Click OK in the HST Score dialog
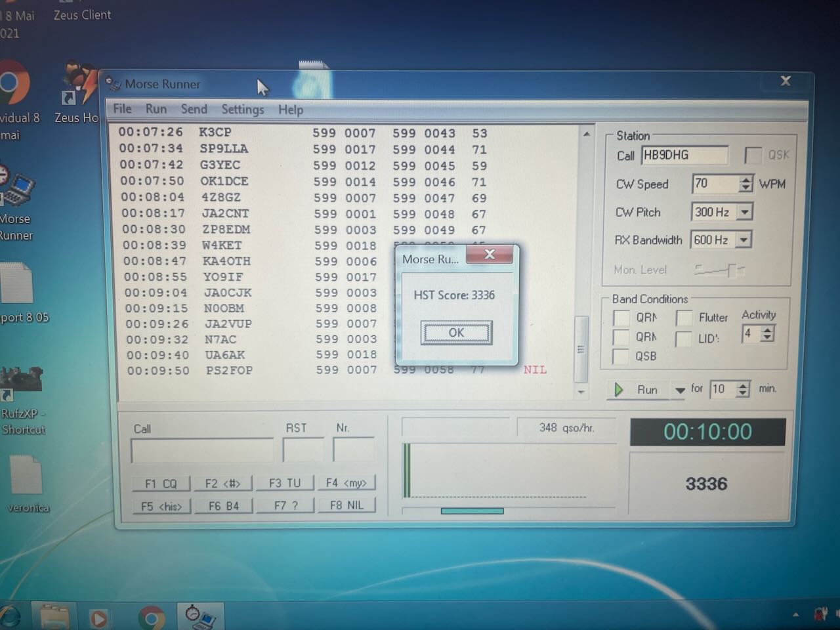This screenshot has width=840, height=630. point(456,333)
